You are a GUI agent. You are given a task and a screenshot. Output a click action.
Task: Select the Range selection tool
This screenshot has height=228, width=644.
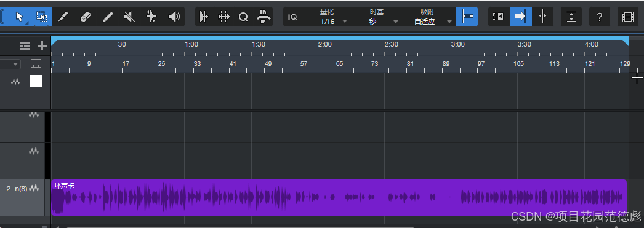[x=41, y=17]
